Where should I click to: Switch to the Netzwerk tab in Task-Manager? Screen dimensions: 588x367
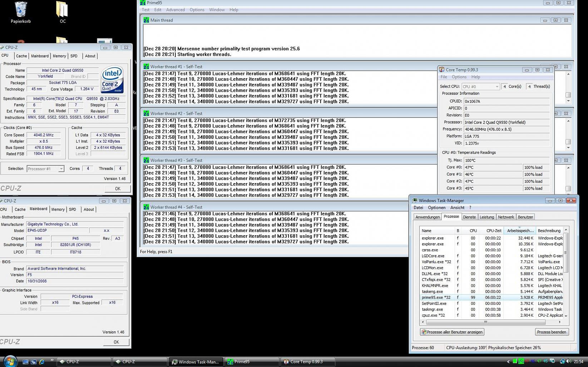click(506, 217)
